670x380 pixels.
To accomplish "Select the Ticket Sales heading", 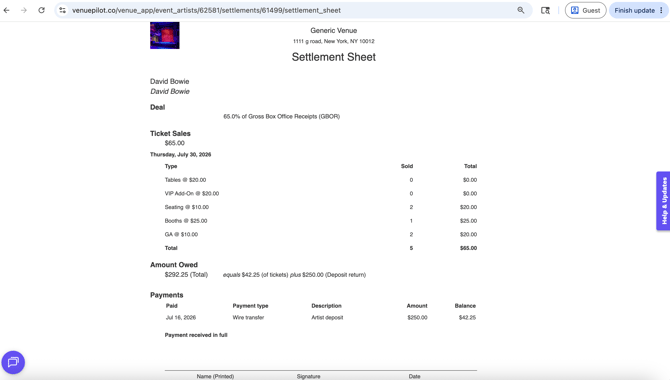I will [170, 134].
